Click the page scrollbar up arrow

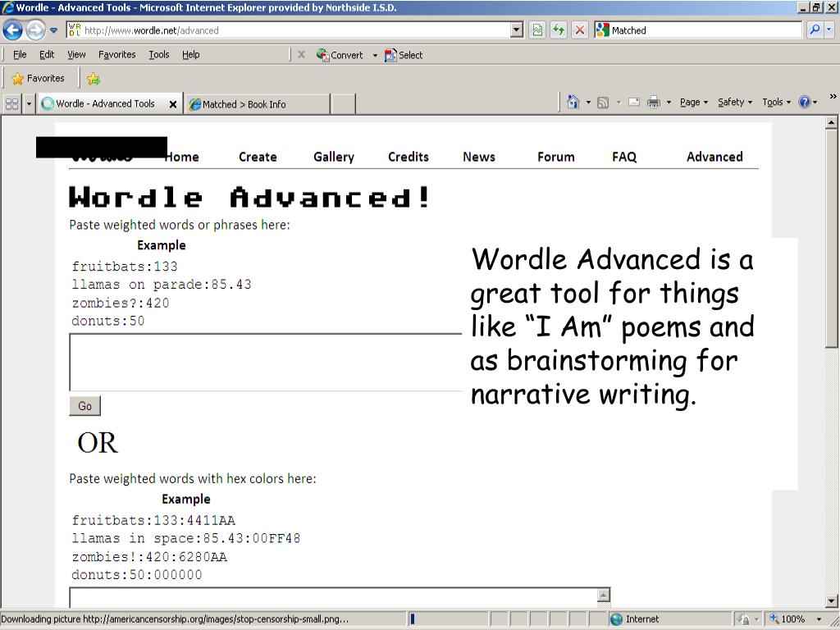(x=831, y=123)
